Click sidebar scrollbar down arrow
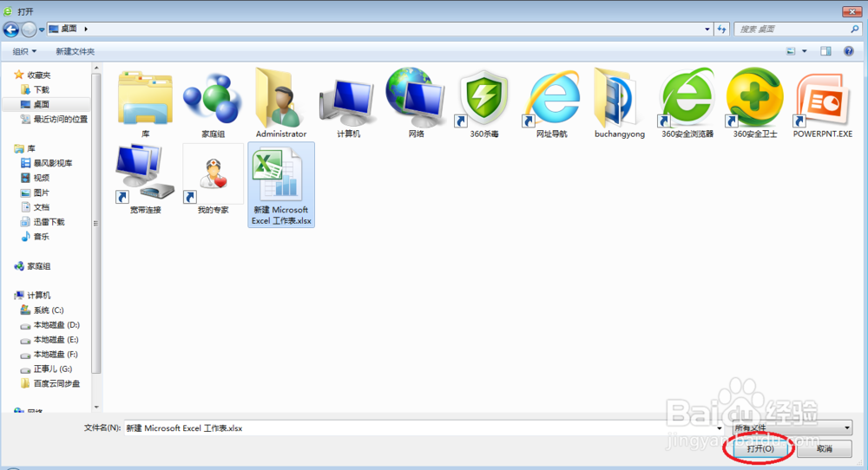Viewport: 868px width, 470px height. tap(96, 407)
